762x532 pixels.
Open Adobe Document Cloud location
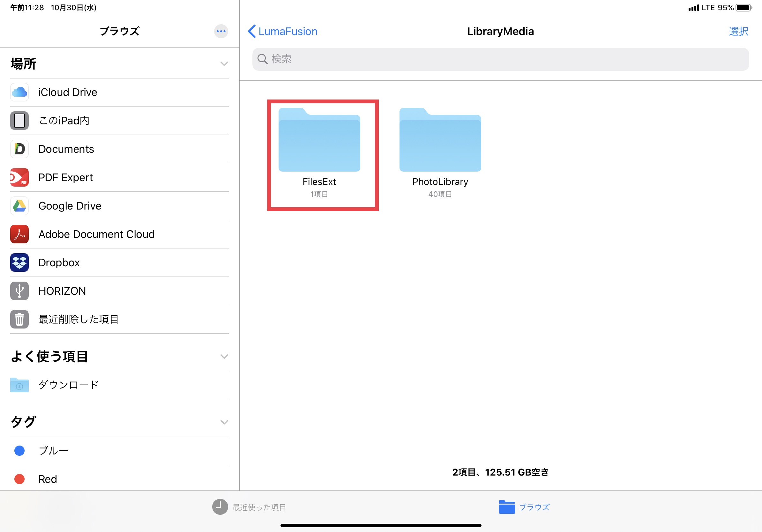click(x=96, y=234)
